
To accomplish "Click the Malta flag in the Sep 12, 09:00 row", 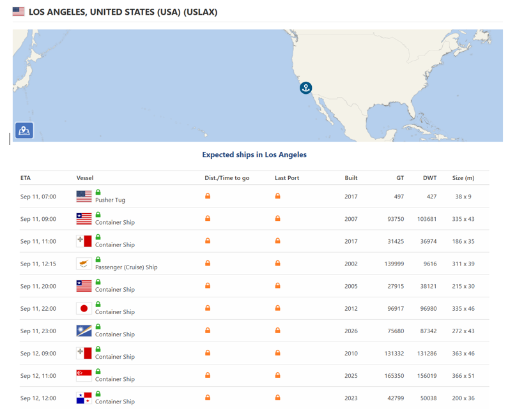I will pyautogui.click(x=84, y=353).
